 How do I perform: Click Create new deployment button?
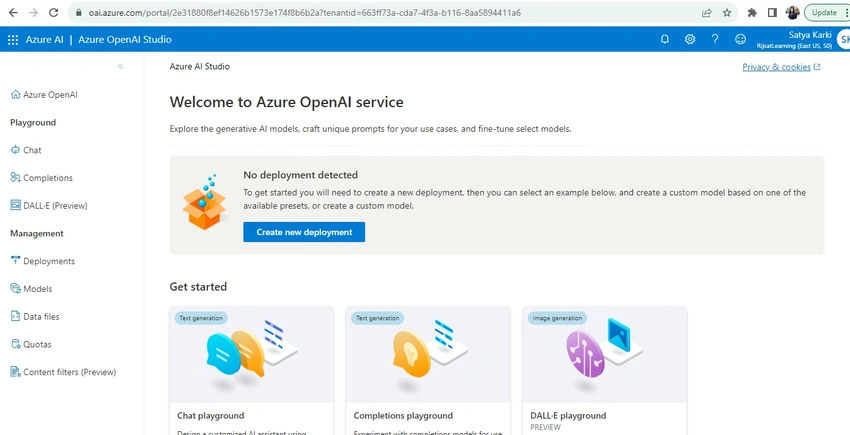click(x=304, y=232)
